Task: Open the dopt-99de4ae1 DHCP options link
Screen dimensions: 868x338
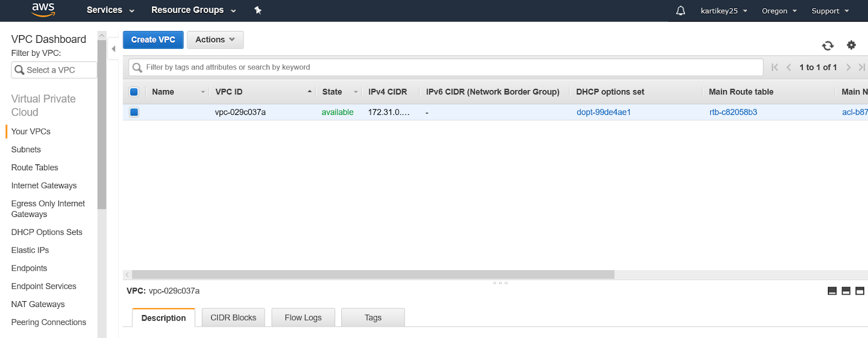Action: click(603, 112)
